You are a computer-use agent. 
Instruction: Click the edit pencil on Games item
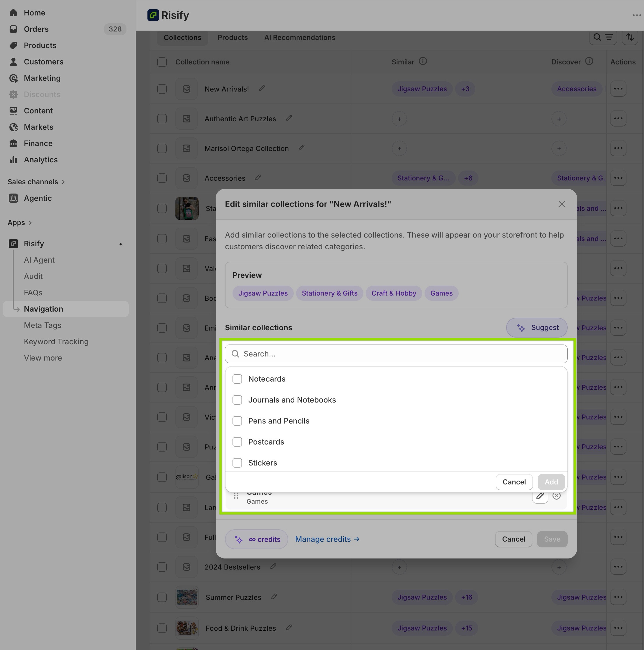pos(540,496)
